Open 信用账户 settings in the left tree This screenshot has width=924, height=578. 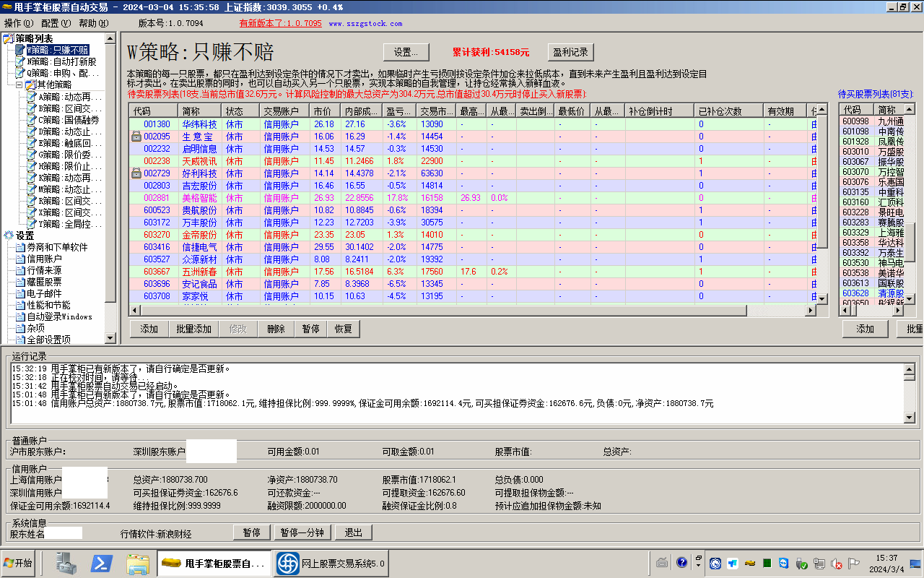(44, 259)
